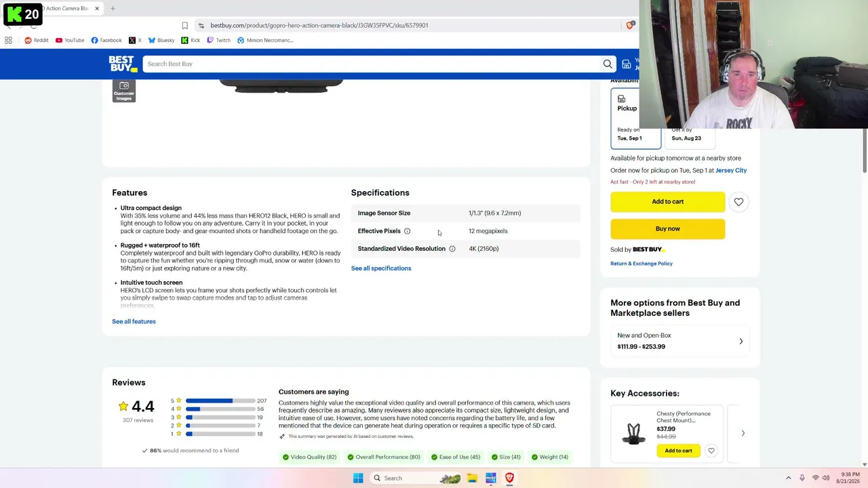Open the volume icon in the system tray

coord(826,478)
